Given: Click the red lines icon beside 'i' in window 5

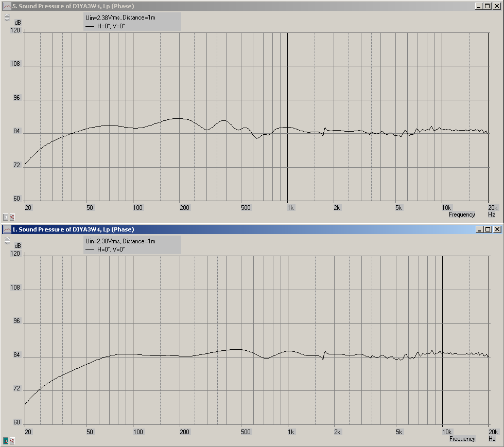Looking at the screenshot, I should pyautogui.click(x=12, y=218).
